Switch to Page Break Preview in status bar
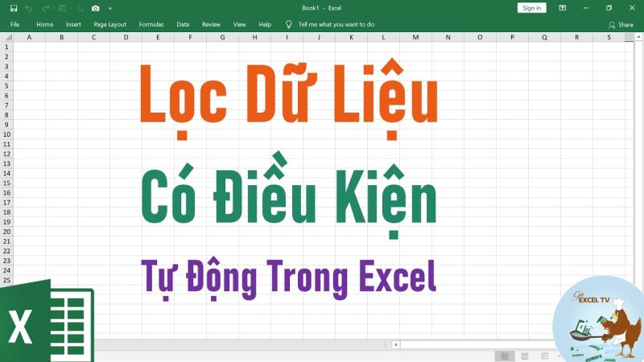The image size is (644, 362). [545, 356]
